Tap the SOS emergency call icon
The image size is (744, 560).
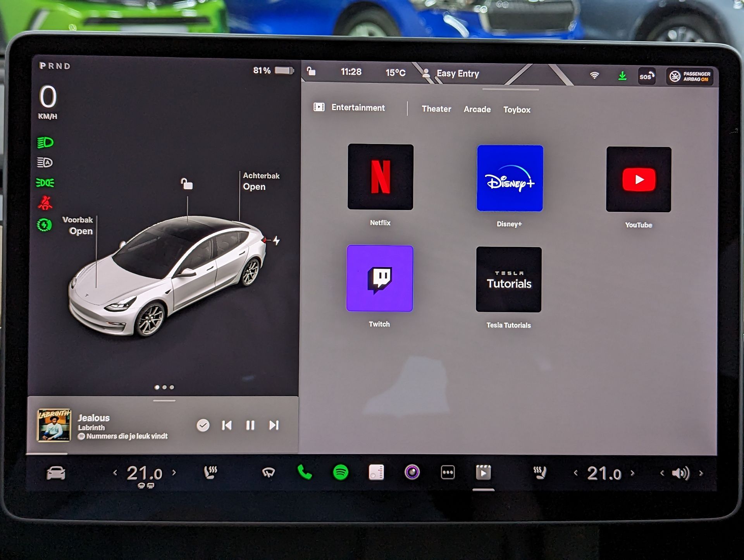coord(647,76)
